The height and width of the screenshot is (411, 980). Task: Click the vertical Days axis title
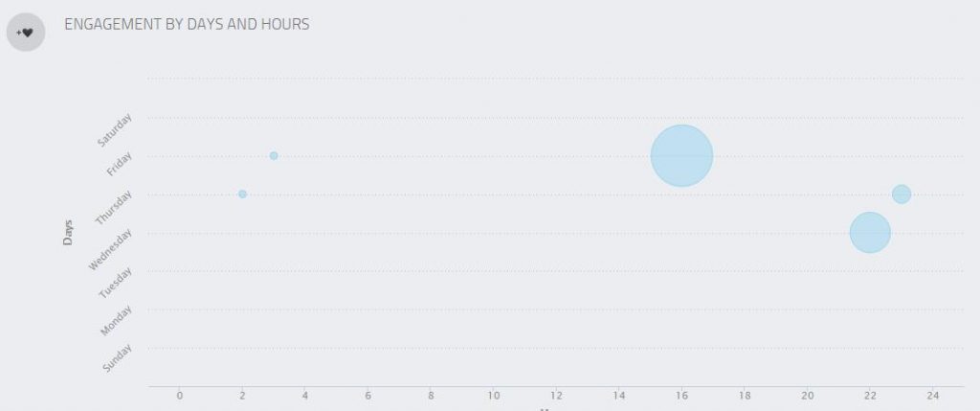pos(68,233)
